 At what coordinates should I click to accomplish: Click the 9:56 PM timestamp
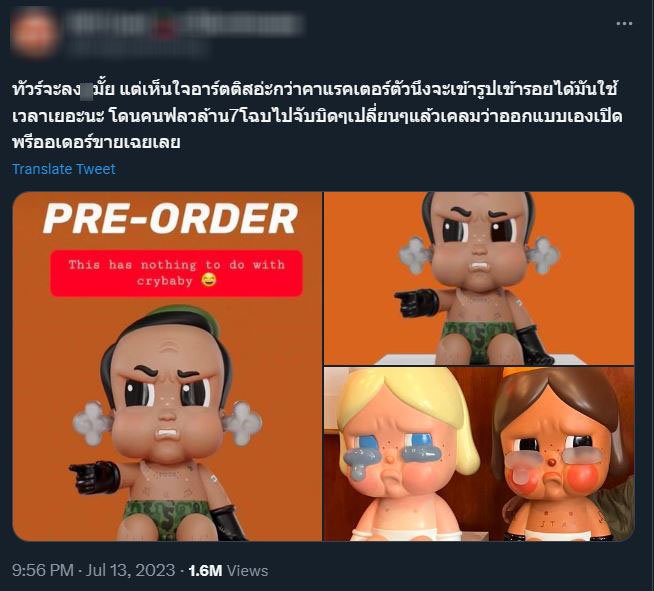point(43,570)
